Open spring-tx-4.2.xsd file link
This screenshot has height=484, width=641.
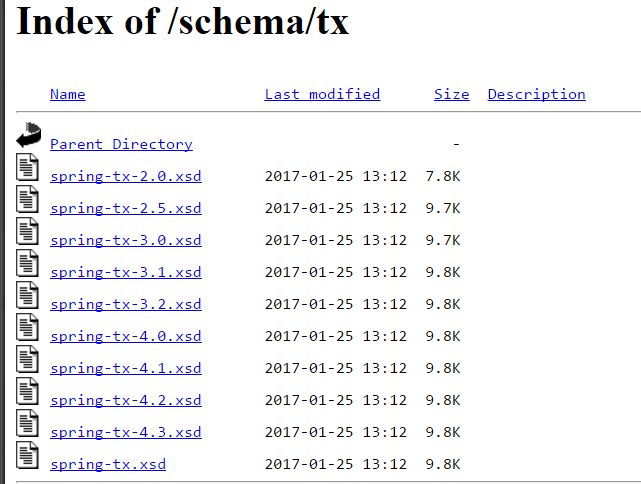(x=125, y=400)
